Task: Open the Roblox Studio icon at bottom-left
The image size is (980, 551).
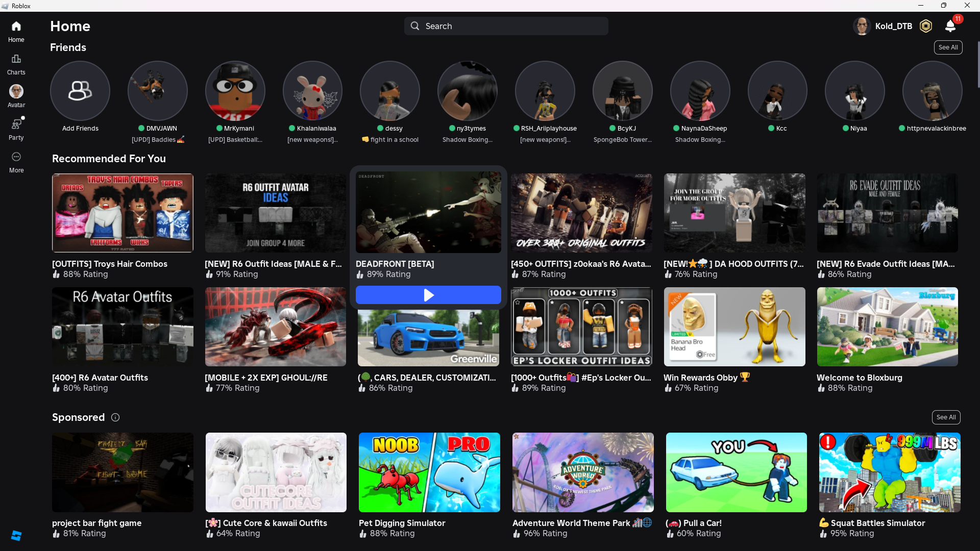Action: point(16,535)
